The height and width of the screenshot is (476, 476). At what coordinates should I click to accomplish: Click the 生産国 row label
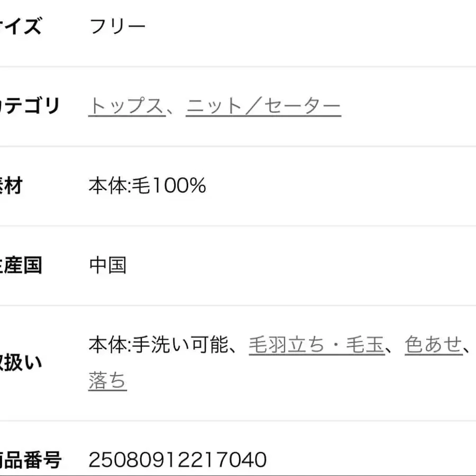tap(21, 265)
